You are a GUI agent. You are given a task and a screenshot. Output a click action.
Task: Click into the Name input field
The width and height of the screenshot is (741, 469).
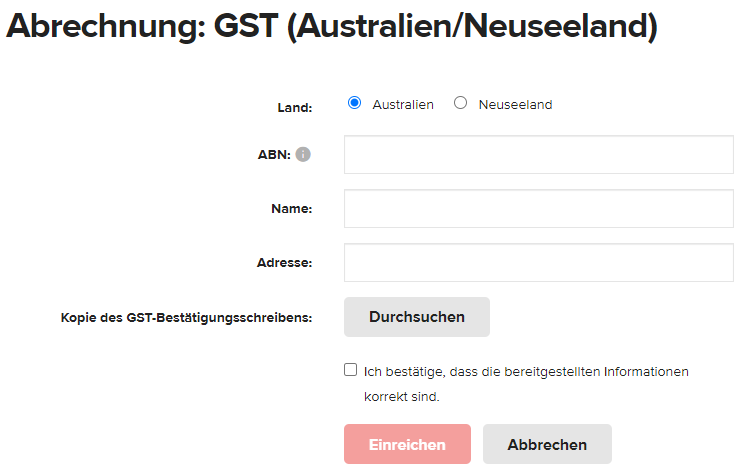(x=539, y=208)
